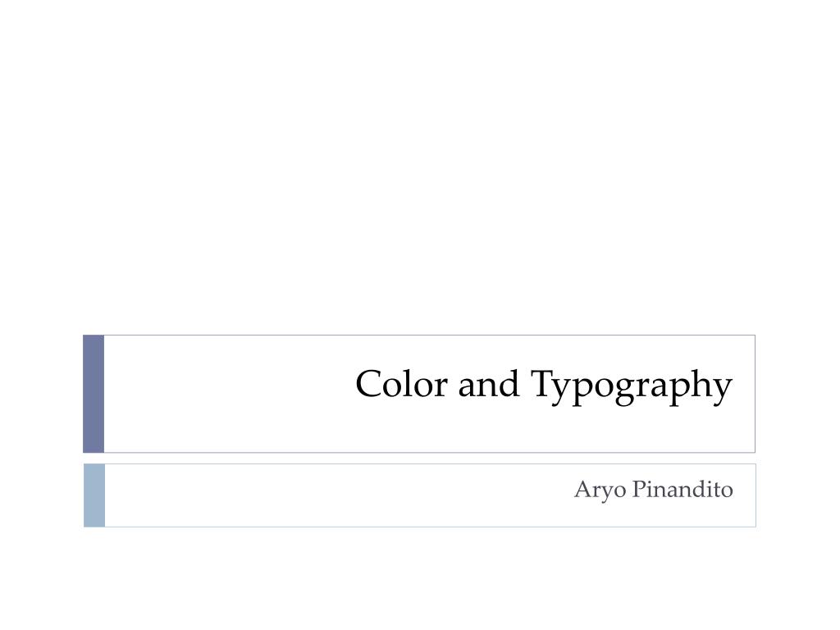Select the dark slate-blue accent bar beside title
The height and width of the screenshot is (630, 840).
pyautogui.click(x=94, y=394)
